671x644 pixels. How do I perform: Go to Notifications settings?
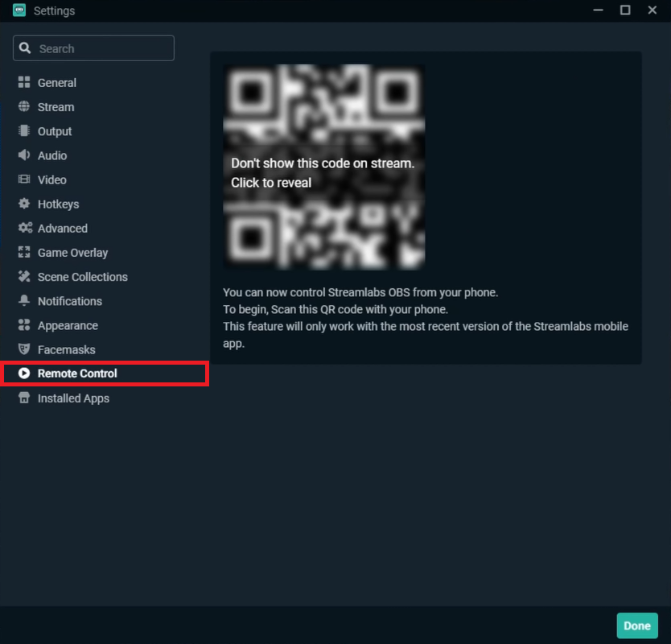(70, 301)
